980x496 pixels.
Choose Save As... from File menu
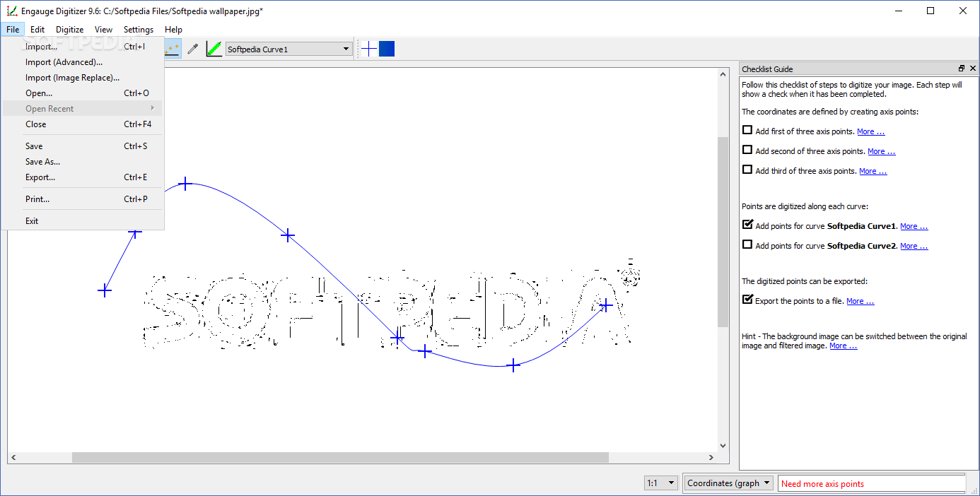pyautogui.click(x=83, y=162)
